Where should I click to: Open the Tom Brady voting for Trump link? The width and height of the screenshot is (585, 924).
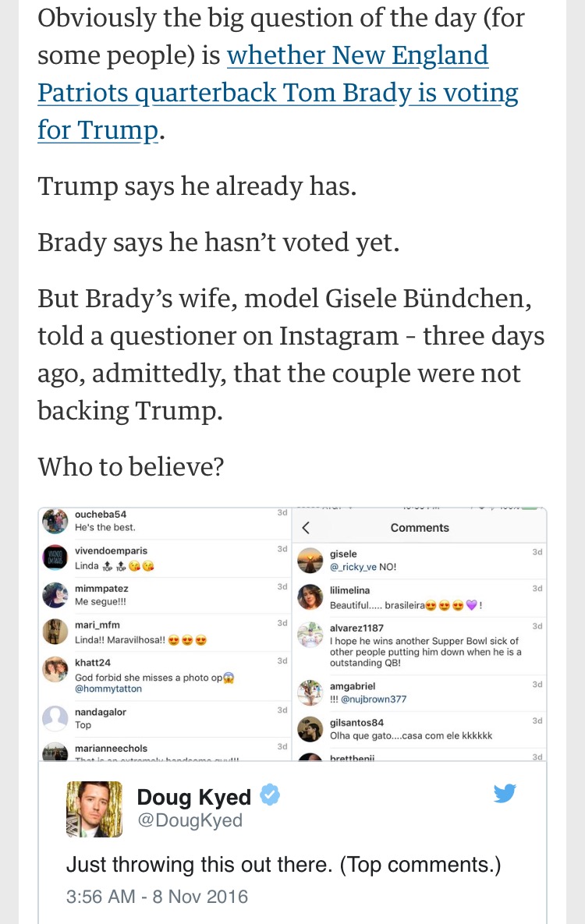pyautogui.click(x=278, y=93)
